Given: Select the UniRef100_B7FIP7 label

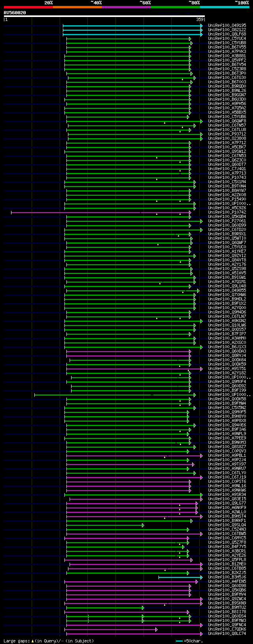Looking at the screenshot, I should tap(227, 334).
